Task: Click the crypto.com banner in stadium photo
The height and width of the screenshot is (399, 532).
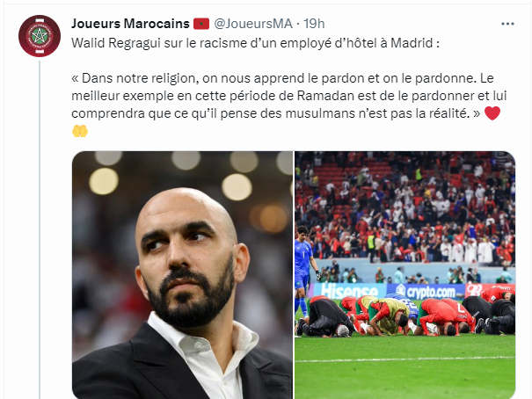Action: 426,291
